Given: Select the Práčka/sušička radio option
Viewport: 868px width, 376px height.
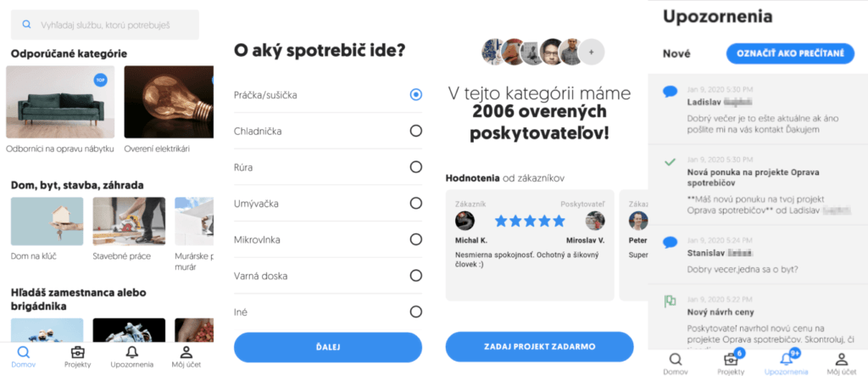Looking at the screenshot, I should click(415, 95).
